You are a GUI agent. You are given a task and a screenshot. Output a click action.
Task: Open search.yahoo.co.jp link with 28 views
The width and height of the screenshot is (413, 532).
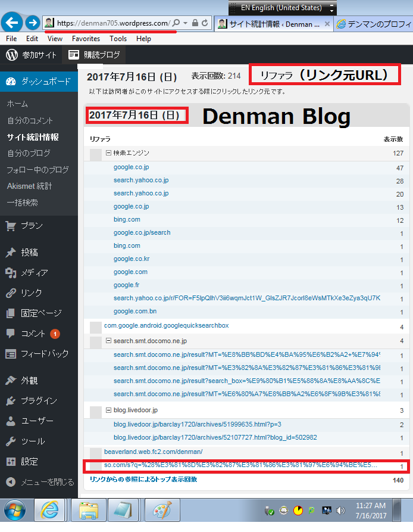[141, 180]
